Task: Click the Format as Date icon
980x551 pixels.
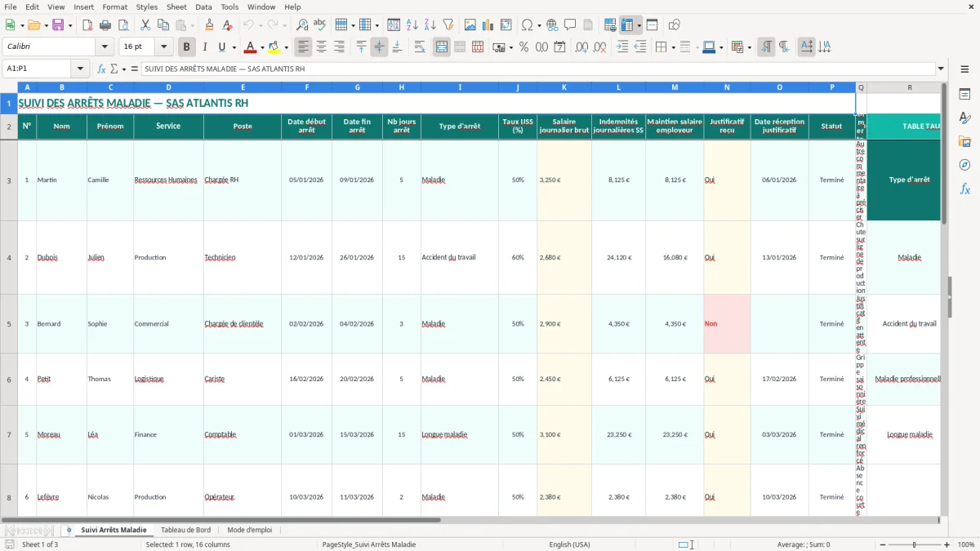Action: point(559,47)
